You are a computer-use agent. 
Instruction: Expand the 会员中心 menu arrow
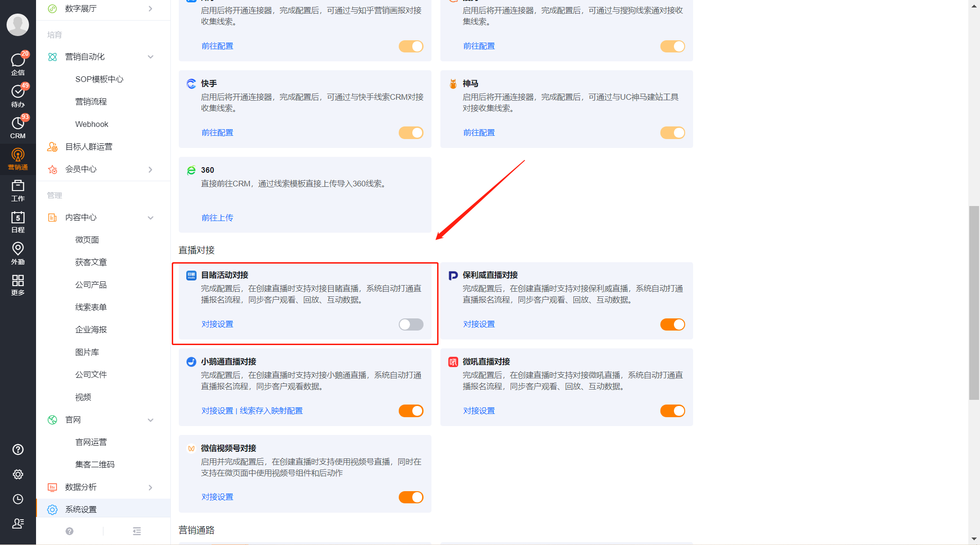(x=150, y=169)
